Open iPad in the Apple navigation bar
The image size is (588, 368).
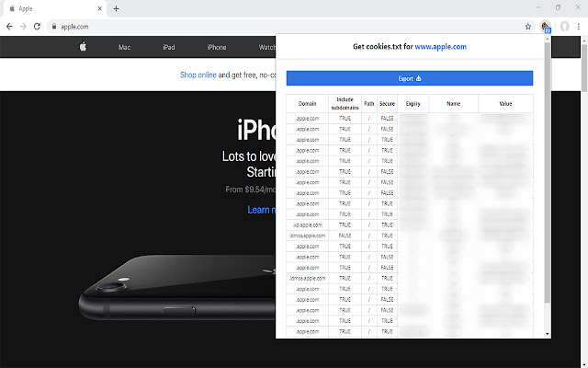tap(169, 47)
